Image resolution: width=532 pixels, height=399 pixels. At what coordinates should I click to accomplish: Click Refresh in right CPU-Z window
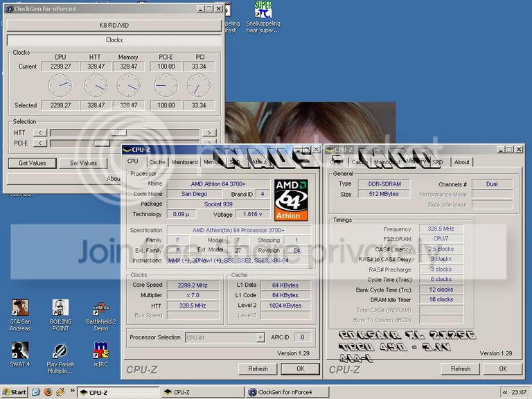[461, 369]
